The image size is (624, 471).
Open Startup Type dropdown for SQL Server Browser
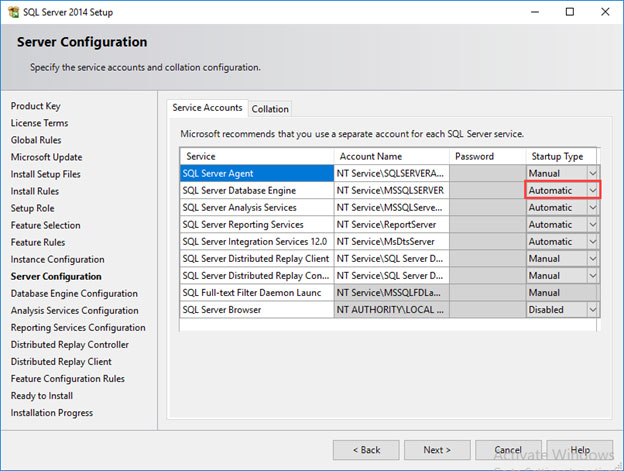coord(593,310)
